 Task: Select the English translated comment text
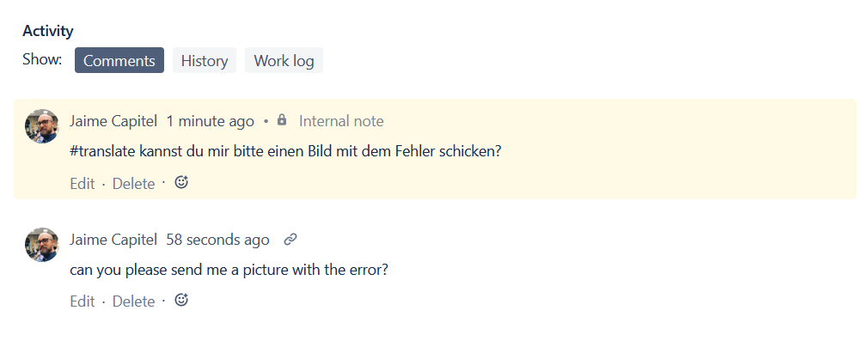coord(229,271)
